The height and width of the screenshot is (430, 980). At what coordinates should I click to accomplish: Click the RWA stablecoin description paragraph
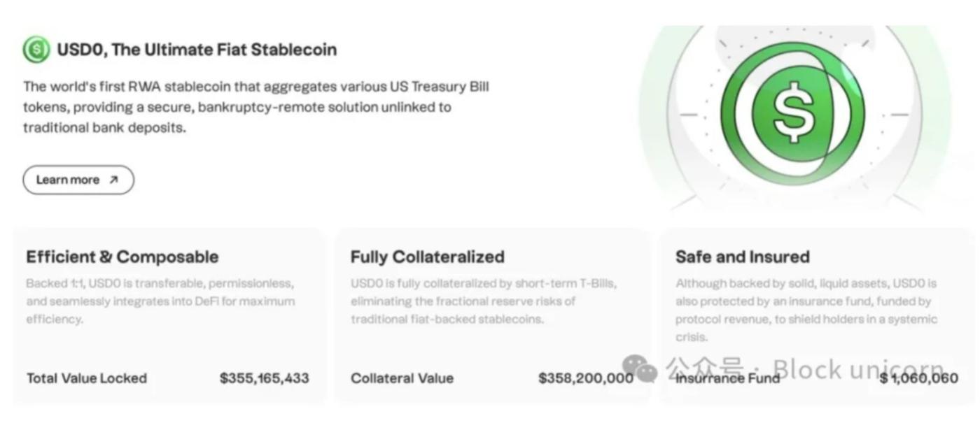pos(255,107)
